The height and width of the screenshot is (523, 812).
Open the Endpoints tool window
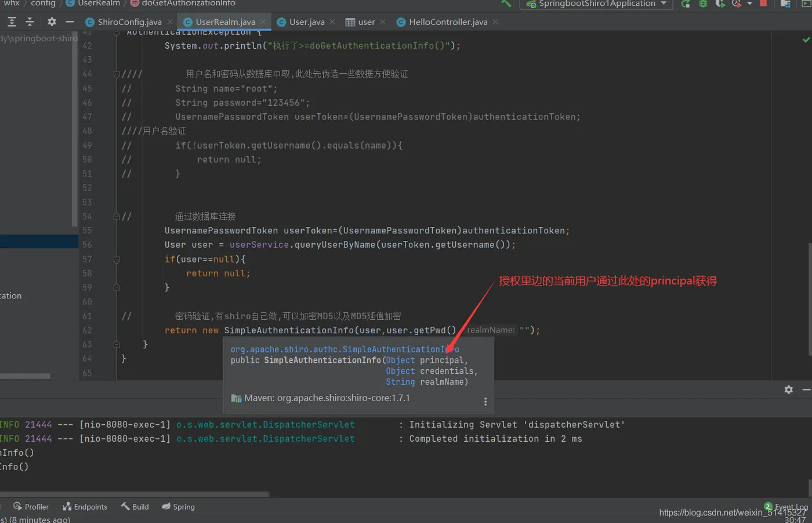click(x=85, y=507)
